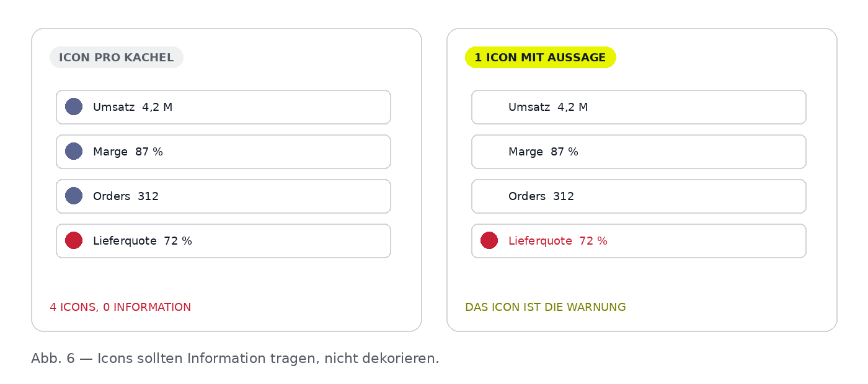The height and width of the screenshot is (384, 868).
Task: Open the Marge 87 % tile in left panel
Action: point(223,152)
